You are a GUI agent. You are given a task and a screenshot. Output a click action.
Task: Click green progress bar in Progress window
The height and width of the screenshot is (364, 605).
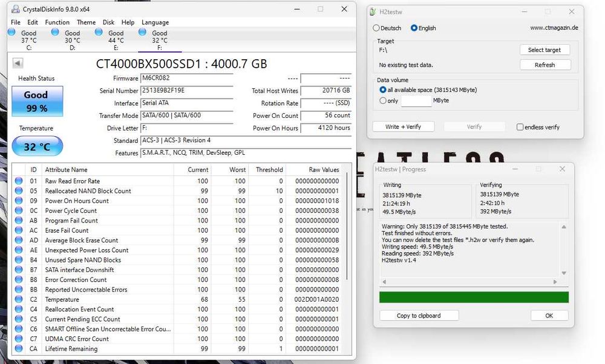click(x=474, y=297)
